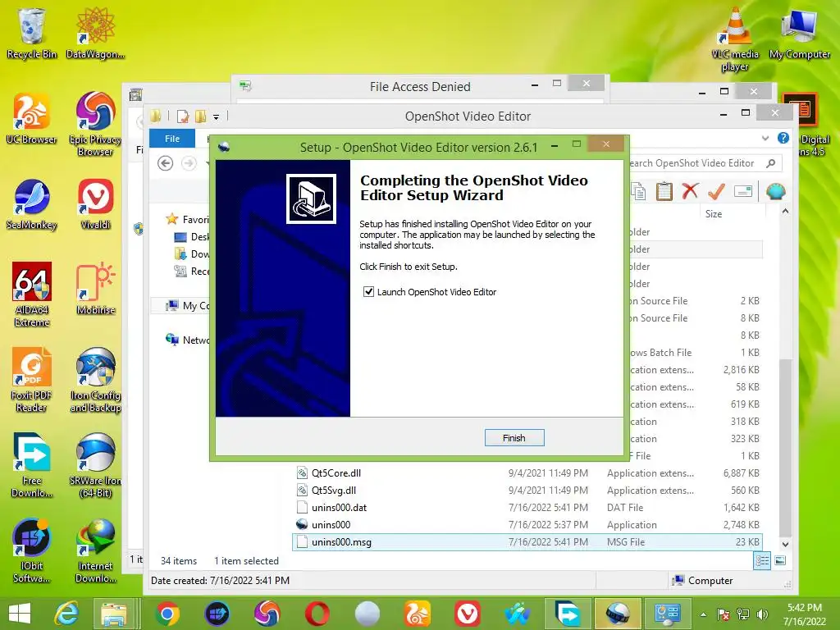Open File Explorer from taskbar
This screenshot has width=840, height=630.
[x=113, y=614]
